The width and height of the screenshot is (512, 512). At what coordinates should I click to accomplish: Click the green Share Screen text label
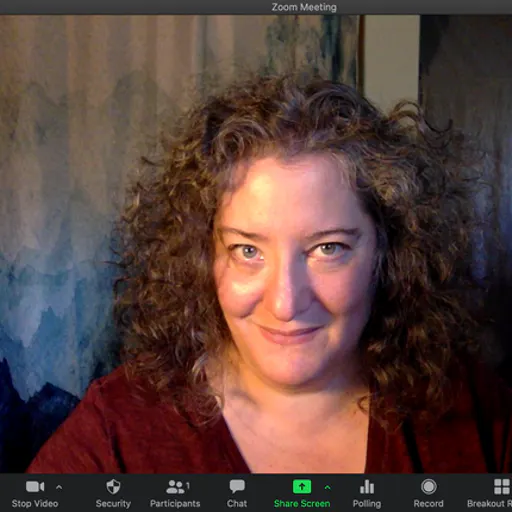[x=302, y=503]
